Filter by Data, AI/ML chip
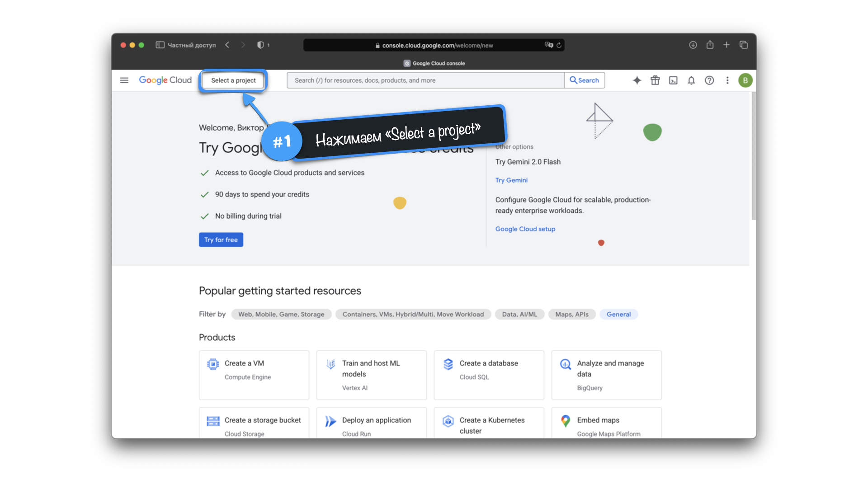This screenshot has width=868, height=488. click(519, 314)
